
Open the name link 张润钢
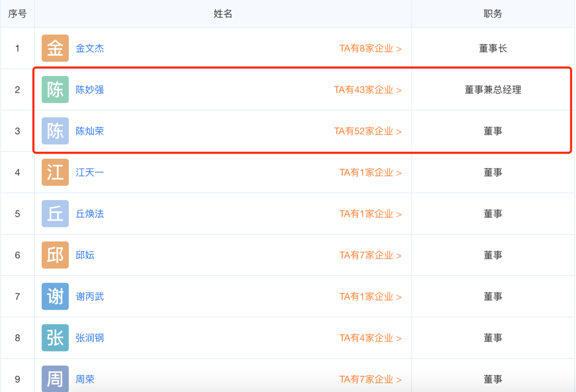pyautogui.click(x=90, y=338)
